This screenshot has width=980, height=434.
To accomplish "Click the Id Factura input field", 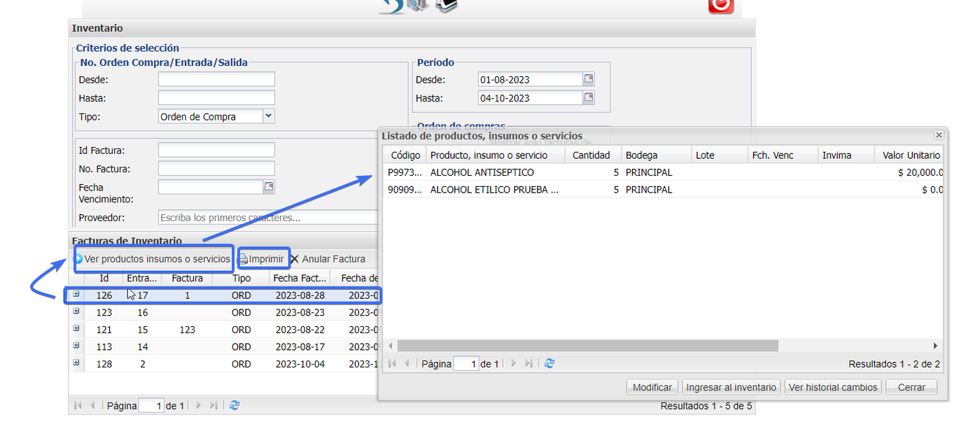I will (216, 150).
